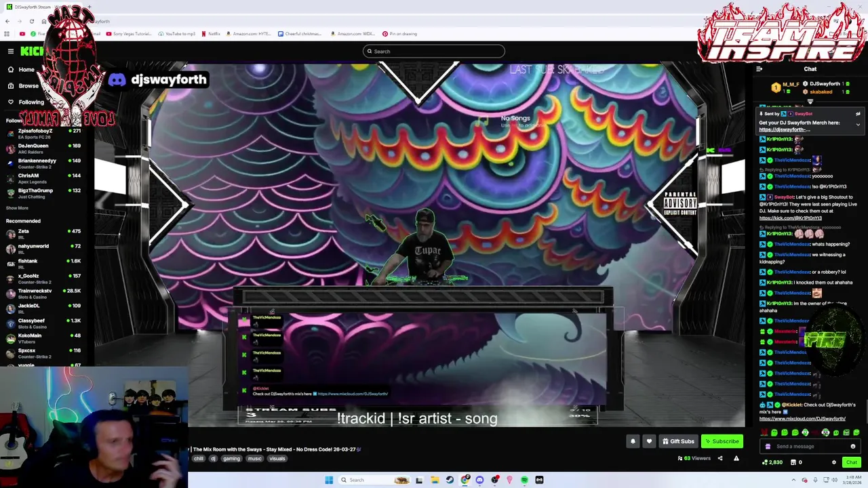Collapse the chat panel icon
Image resolution: width=868 pixels, height=488 pixels.
(x=759, y=69)
